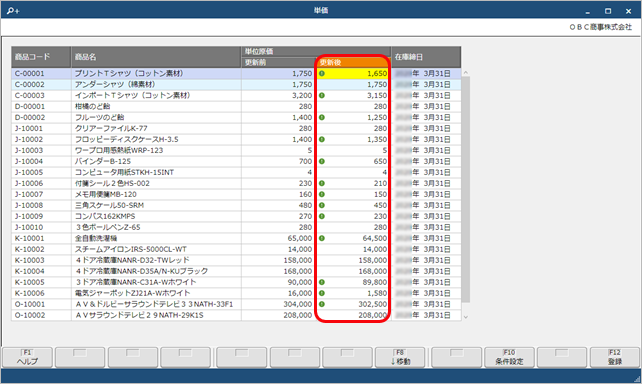Click green indicator icon in D-00002 row
The height and width of the screenshot is (384, 642).
tap(322, 117)
